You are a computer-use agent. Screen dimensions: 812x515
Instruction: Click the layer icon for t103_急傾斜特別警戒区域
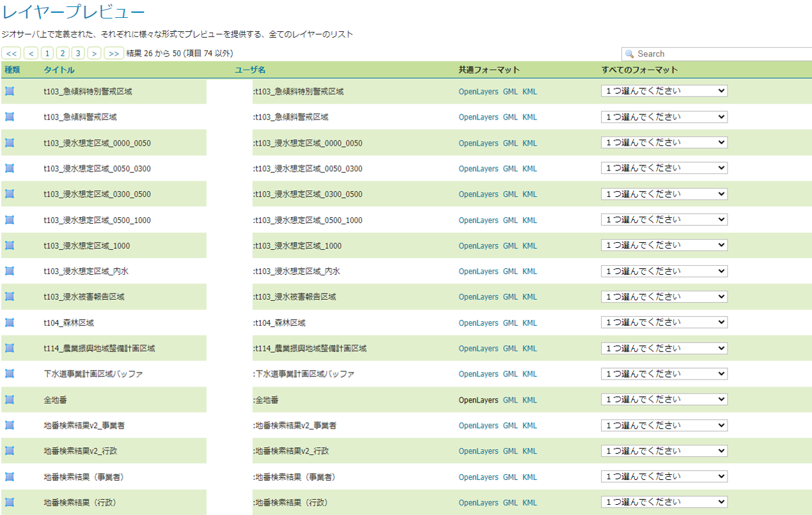coord(10,91)
